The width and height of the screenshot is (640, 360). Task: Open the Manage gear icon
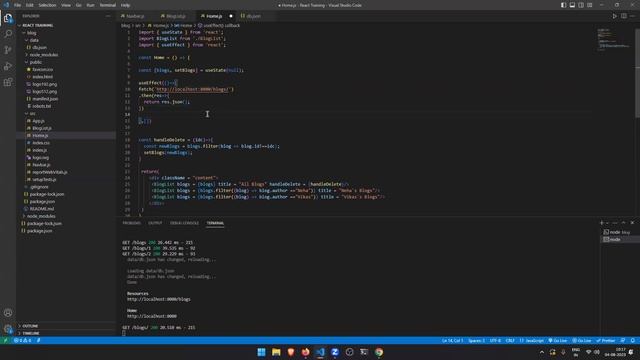[x=8, y=329]
